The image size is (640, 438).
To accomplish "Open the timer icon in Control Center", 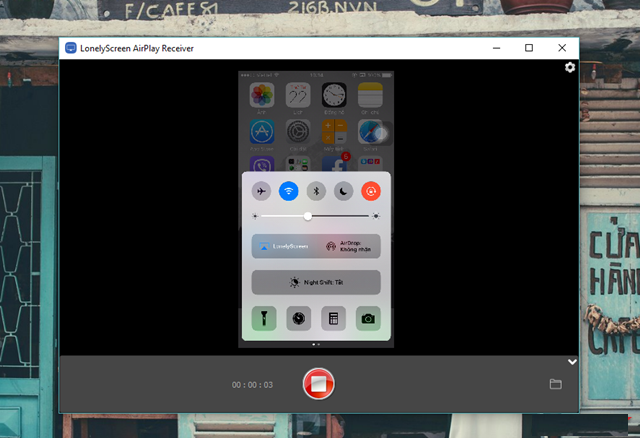I will tap(299, 318).
